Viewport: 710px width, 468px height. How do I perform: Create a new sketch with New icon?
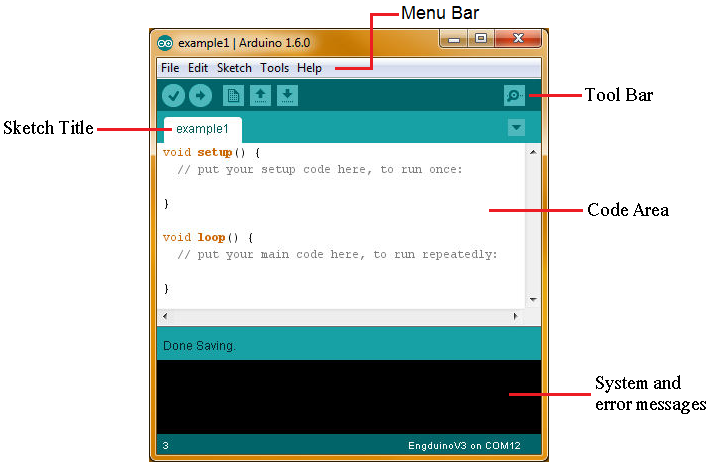pyautogui.click(x=233, y=96)
